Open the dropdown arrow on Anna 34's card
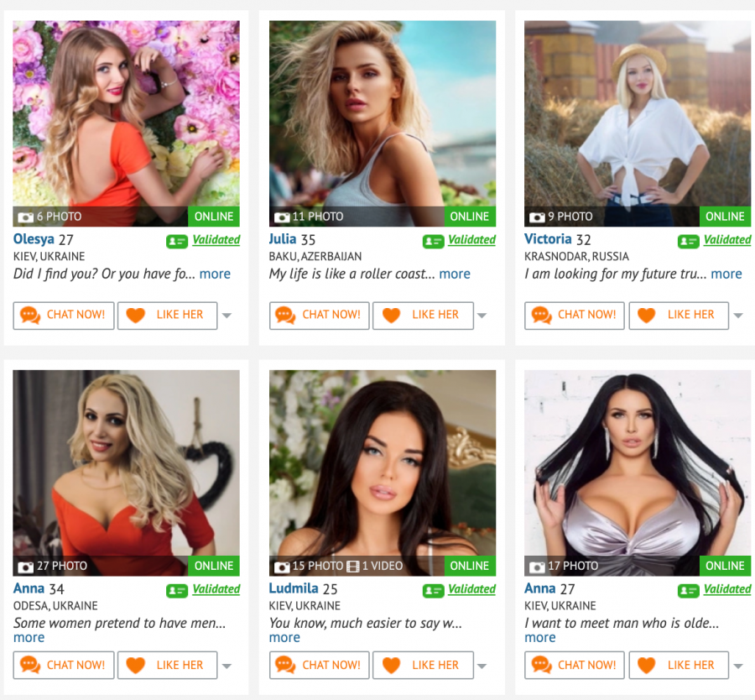Image resolution: width=755 pixels, height=700 pixels. pos(226,666)
